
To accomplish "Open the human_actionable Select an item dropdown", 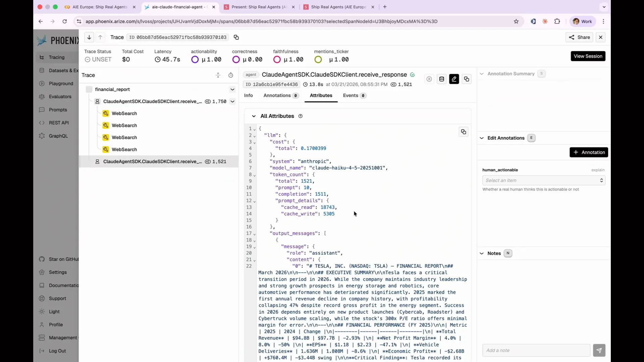I will click(x=544, y=180).
